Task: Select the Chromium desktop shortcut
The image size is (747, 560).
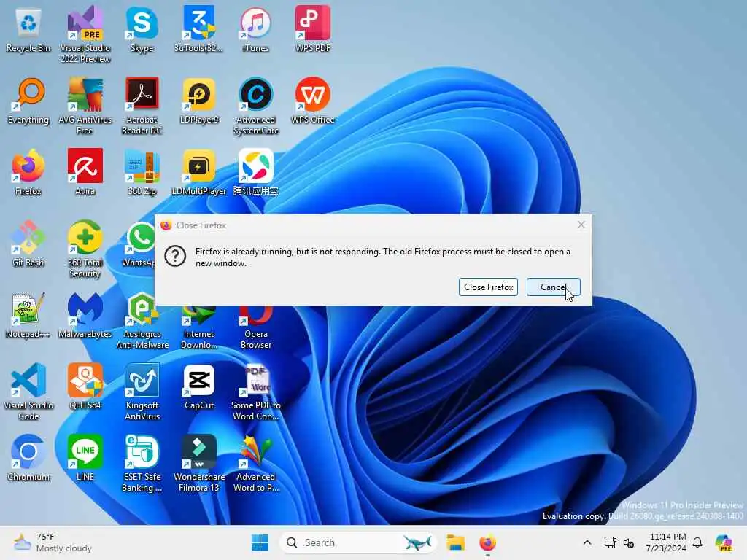Action: [28, 459]
